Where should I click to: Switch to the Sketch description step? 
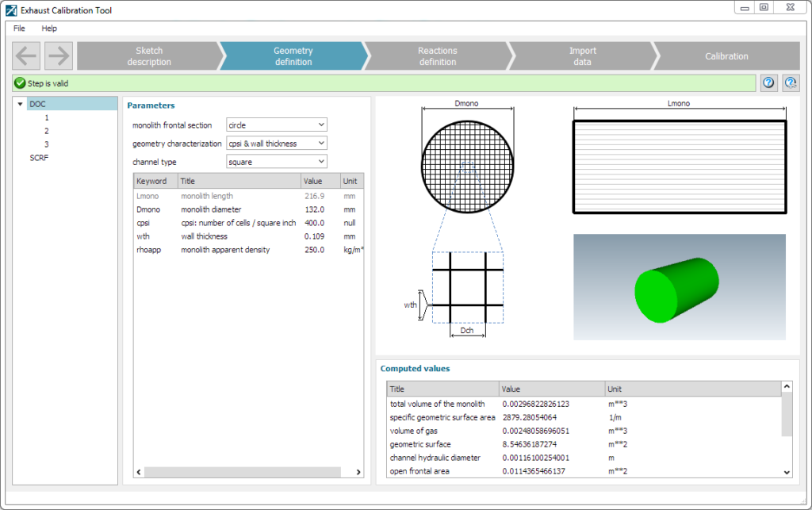[147, 55]
